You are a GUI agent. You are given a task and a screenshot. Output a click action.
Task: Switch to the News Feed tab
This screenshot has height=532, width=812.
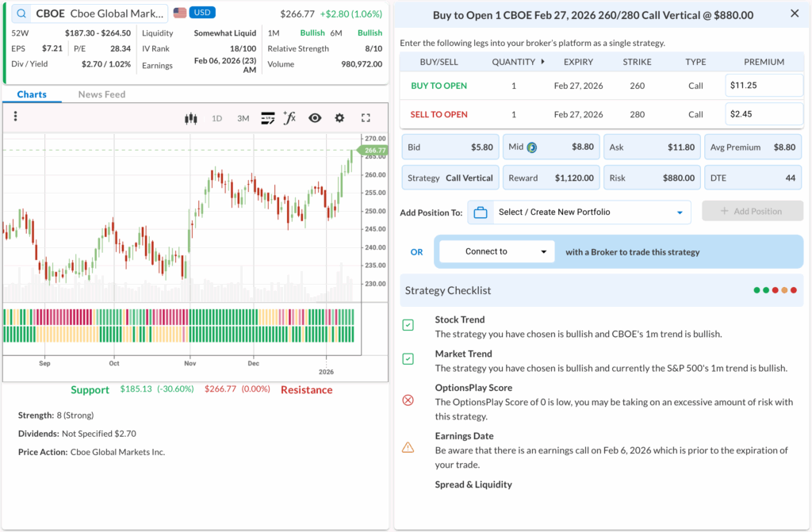click(101, 94)
